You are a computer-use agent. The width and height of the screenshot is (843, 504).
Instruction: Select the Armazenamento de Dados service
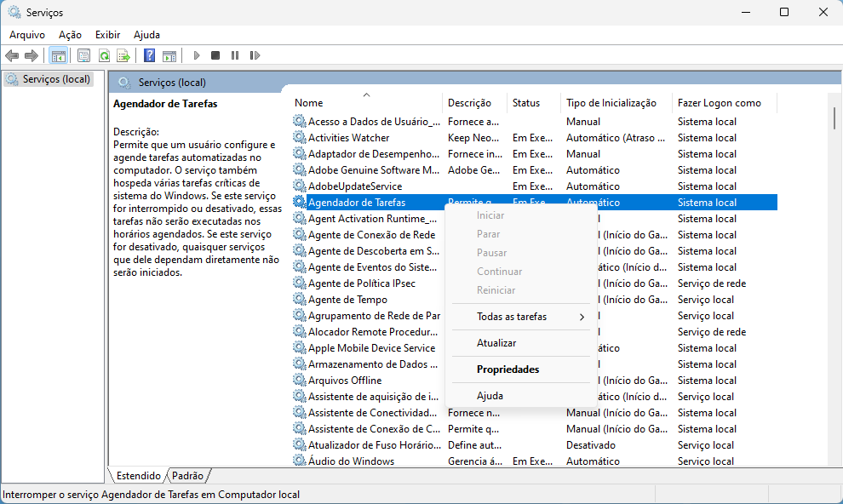373,364
